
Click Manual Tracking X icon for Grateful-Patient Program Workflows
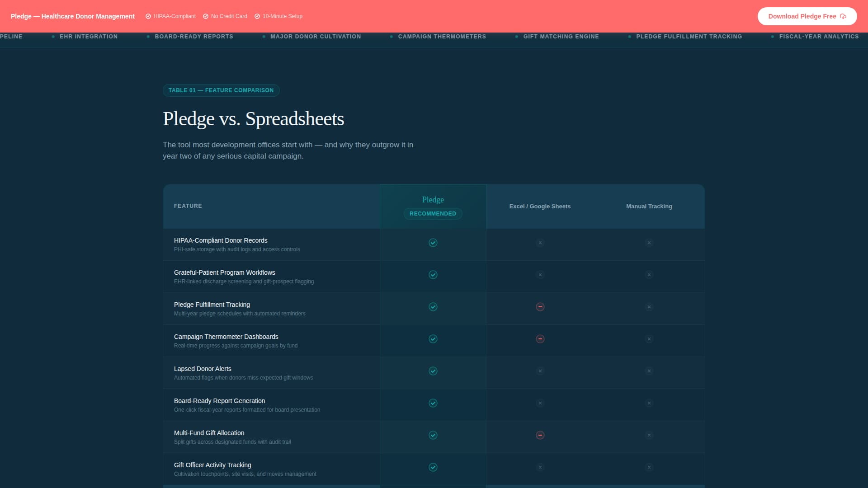[649, 275]
